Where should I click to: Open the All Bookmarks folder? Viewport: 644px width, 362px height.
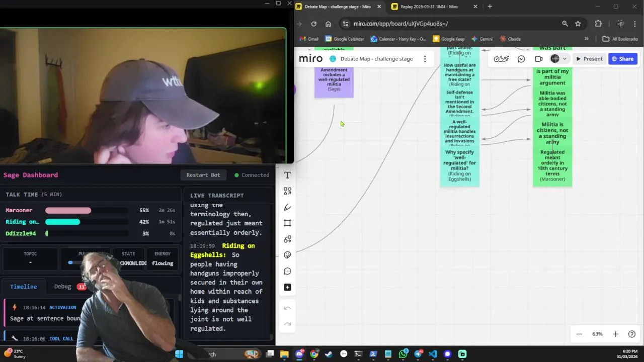tap(620, 39)
